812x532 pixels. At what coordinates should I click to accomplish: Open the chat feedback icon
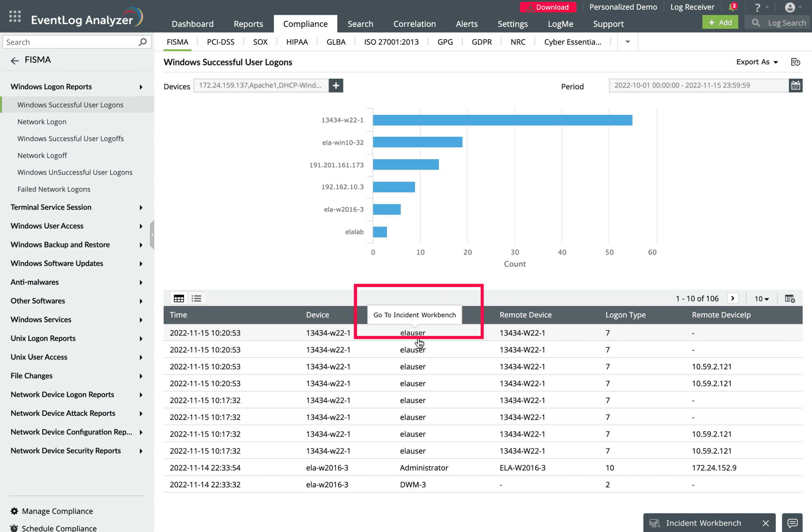pyautogui.click(x=792, y=523)
